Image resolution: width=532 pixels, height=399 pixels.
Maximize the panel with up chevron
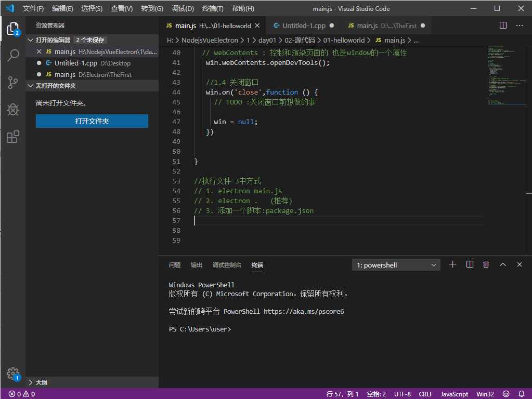tap(502, 264)
